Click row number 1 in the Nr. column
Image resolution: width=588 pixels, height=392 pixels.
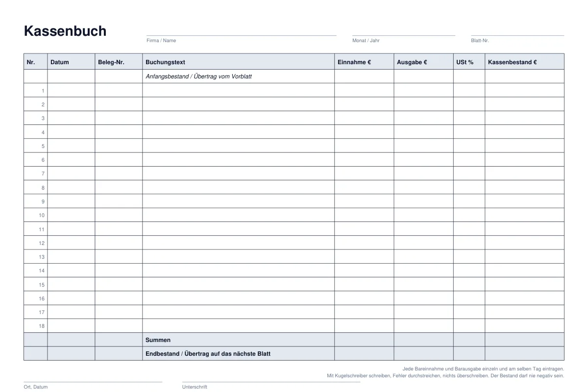[43, 91]
